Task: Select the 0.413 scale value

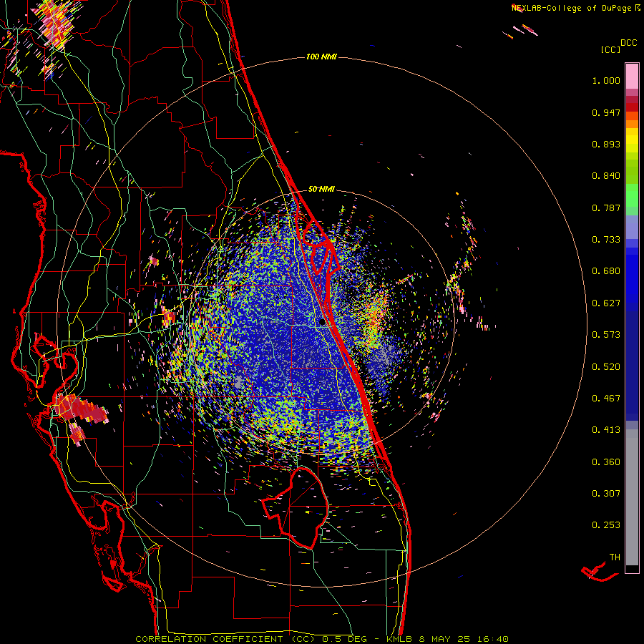Action: (x=606, y=430)
